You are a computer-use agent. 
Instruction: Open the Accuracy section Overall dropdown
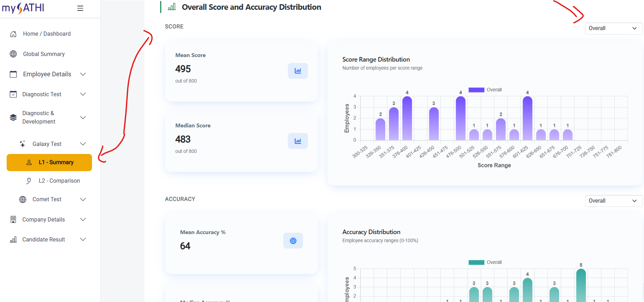(614, 201)
